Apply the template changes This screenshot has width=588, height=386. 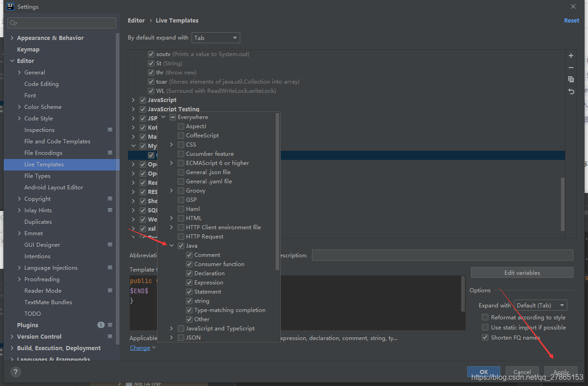[x=561, y=372]
